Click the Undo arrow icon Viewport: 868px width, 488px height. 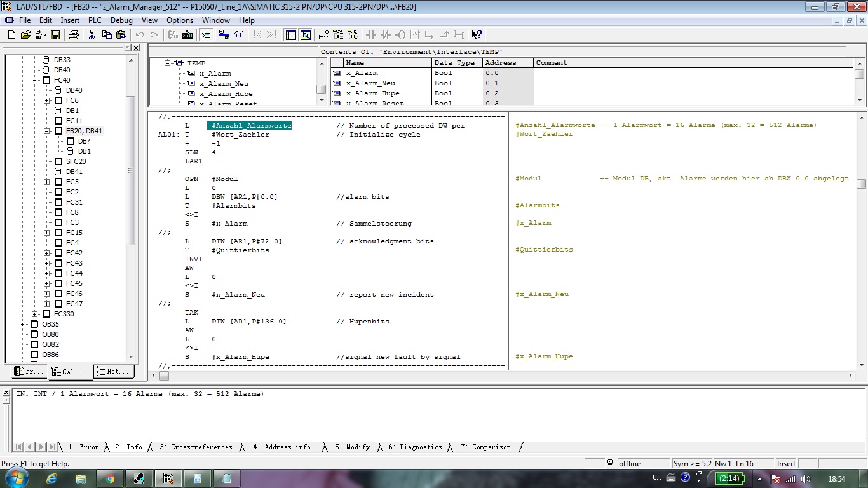140,35
